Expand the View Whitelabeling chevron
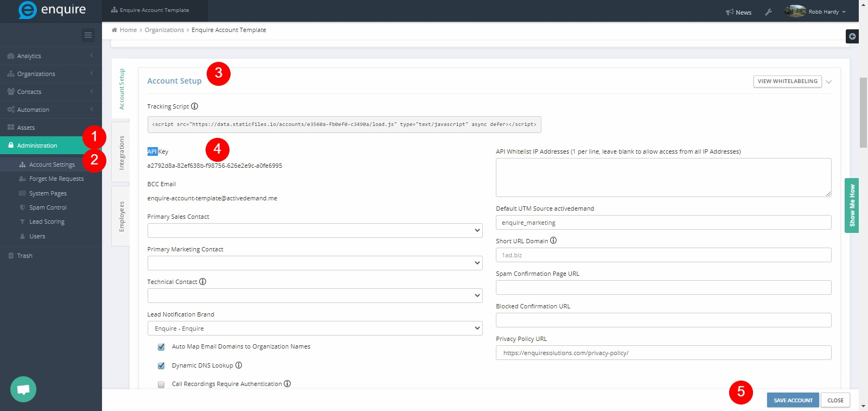 coord(828,82)
